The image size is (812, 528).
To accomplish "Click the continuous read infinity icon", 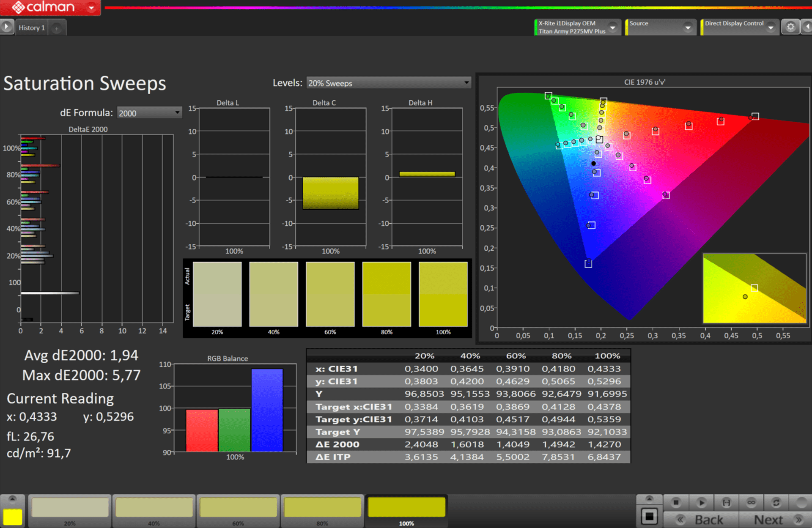I will [x=751, y=502].
